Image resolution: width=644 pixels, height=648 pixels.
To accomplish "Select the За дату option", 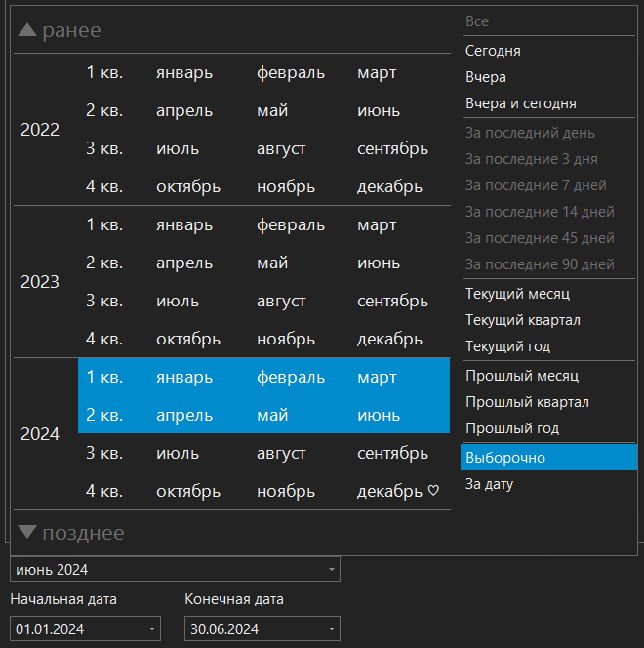I will [489, 484].
